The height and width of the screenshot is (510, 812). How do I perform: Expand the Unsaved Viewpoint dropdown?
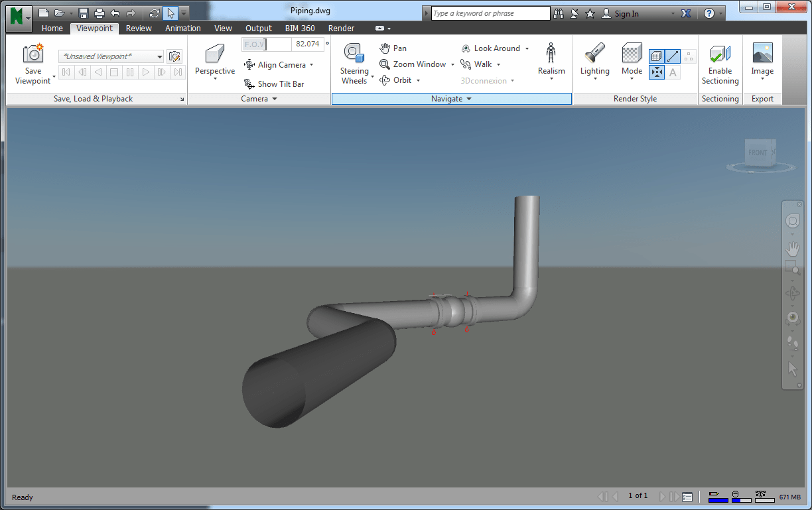160,56
